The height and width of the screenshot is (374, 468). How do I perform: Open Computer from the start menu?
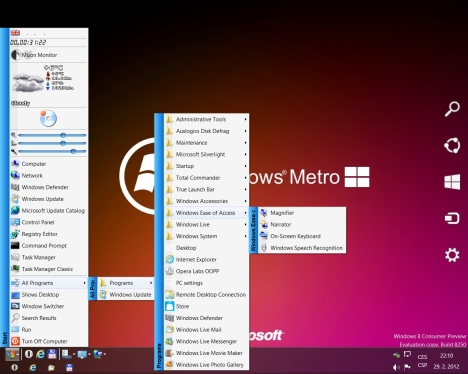click(49, 164)
